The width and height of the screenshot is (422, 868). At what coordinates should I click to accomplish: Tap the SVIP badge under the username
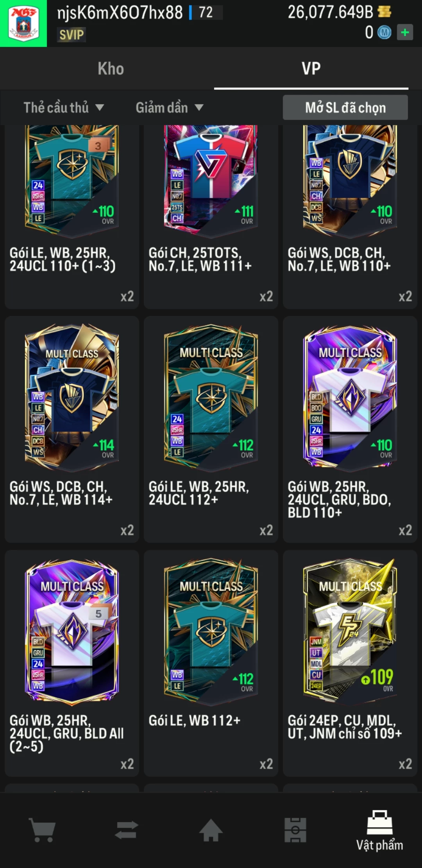(72, 35)
